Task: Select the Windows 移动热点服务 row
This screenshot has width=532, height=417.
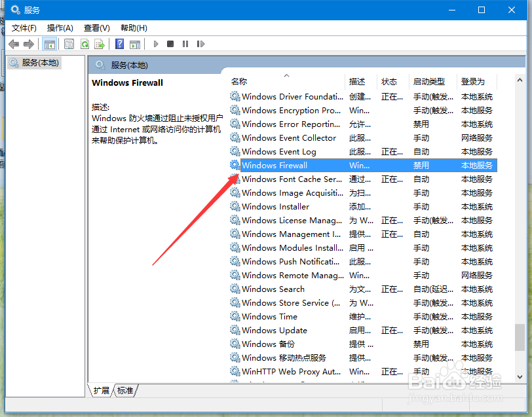Action: [x=363, y=357]
